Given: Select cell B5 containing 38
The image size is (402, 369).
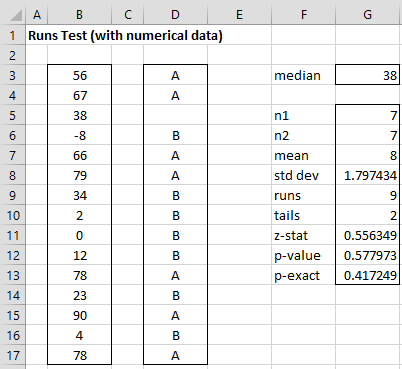Looking at the screenshot, I should pyautogui.click(x=80, y=115).
